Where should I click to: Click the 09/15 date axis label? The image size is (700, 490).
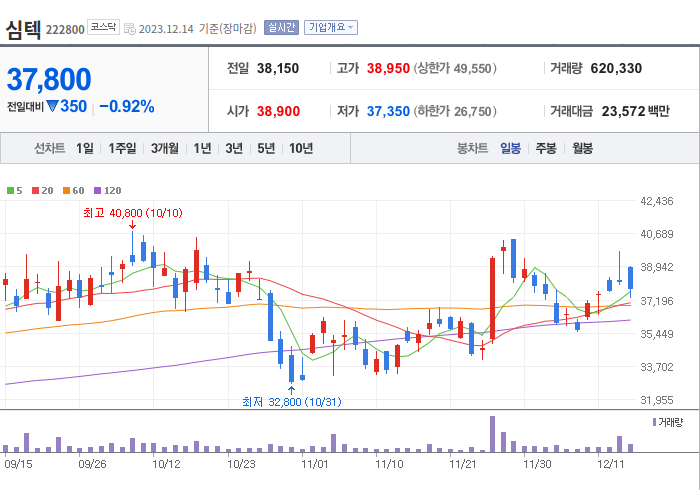point(18,464)
